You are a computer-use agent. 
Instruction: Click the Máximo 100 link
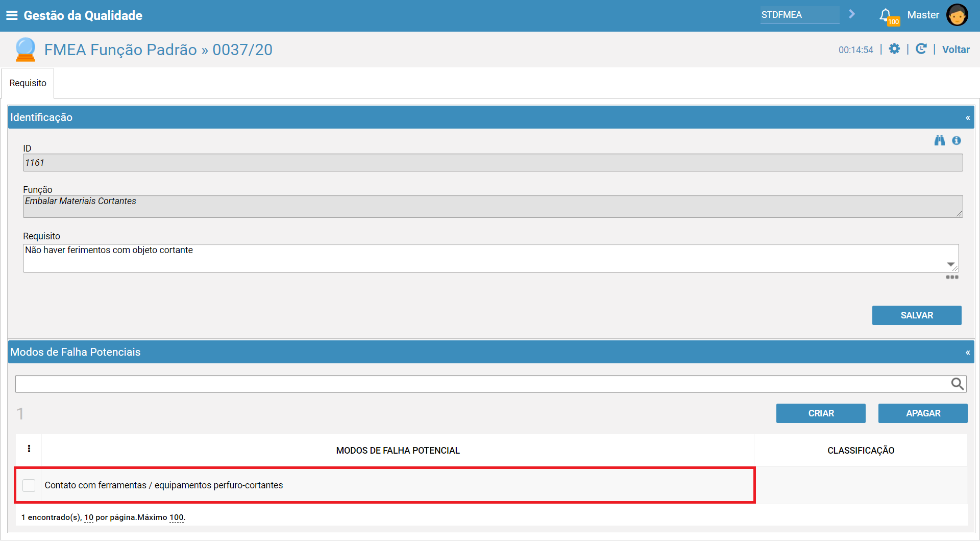tap(177, 517)
